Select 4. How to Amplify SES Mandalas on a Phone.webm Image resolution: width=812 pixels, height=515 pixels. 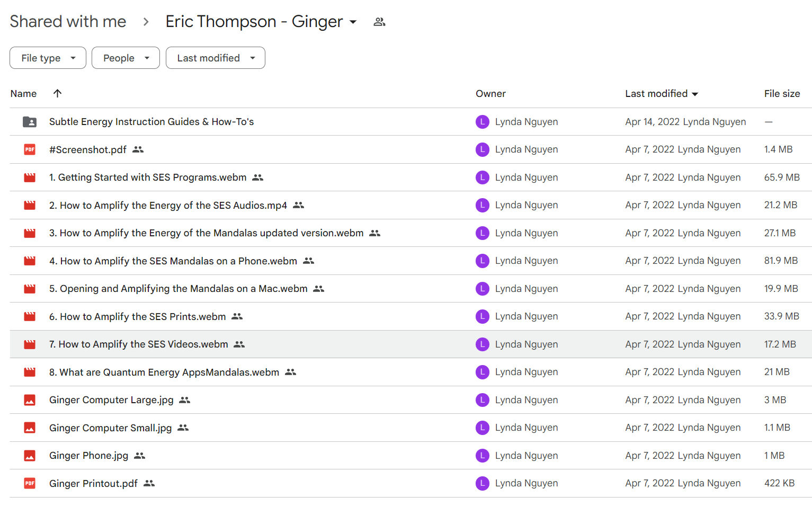click(x=173, y=261)
